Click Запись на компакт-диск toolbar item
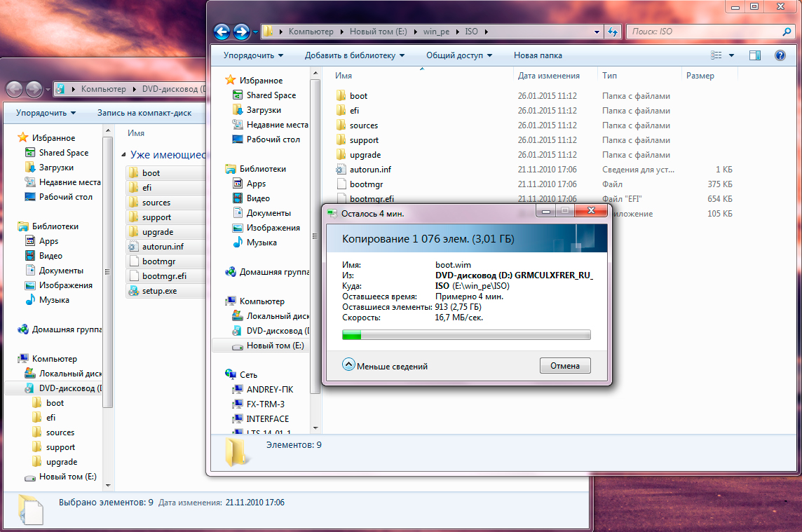This screenshot has width=802, height=532. coord(144,112)
